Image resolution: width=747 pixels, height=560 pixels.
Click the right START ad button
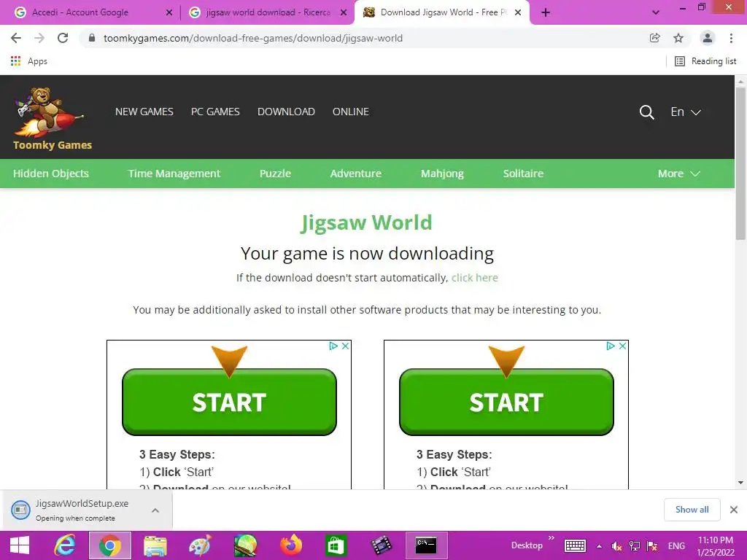(x=506, y=402)
